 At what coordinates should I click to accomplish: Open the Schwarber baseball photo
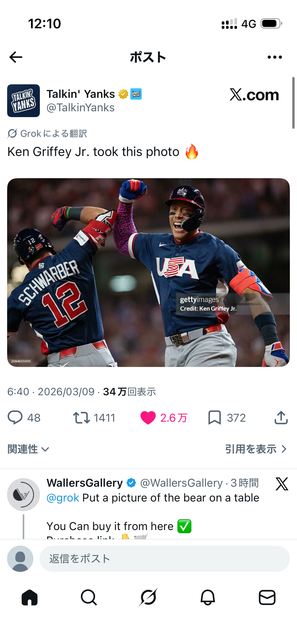148,273
